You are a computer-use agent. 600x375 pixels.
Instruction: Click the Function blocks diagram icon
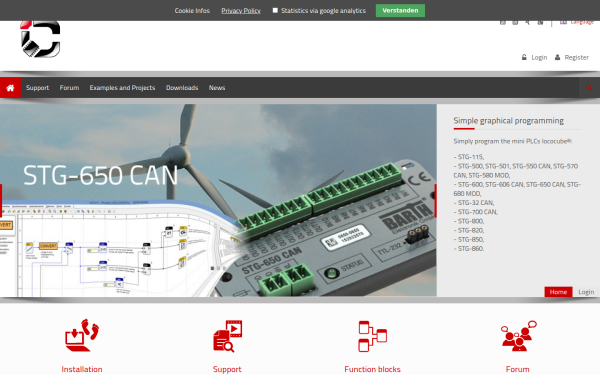pos(372,336)
